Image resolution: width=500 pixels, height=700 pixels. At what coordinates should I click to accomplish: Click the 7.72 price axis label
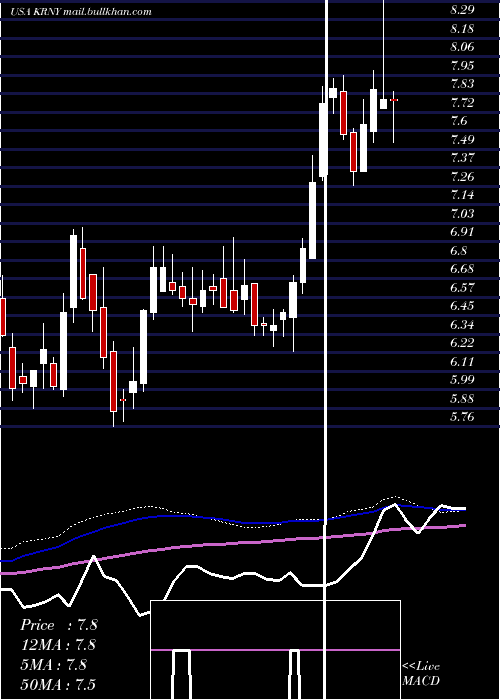(x=462, y=103)
